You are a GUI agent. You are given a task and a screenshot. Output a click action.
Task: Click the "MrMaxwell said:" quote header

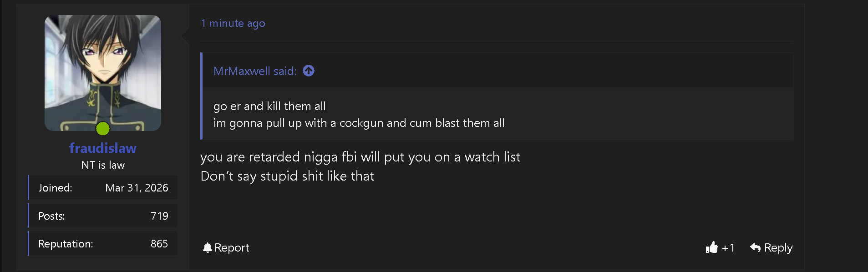[x=255, y=71]
